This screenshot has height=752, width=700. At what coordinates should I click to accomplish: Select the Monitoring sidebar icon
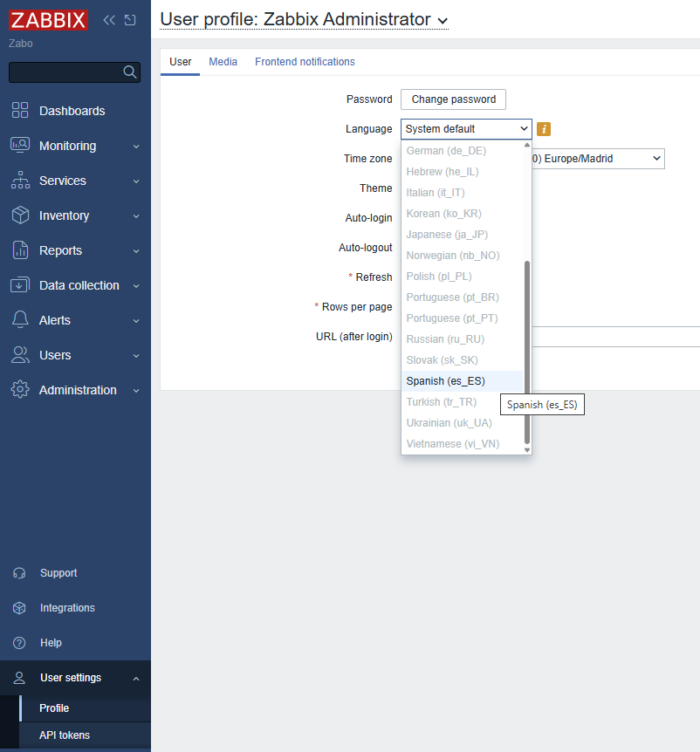coord(20,146)
